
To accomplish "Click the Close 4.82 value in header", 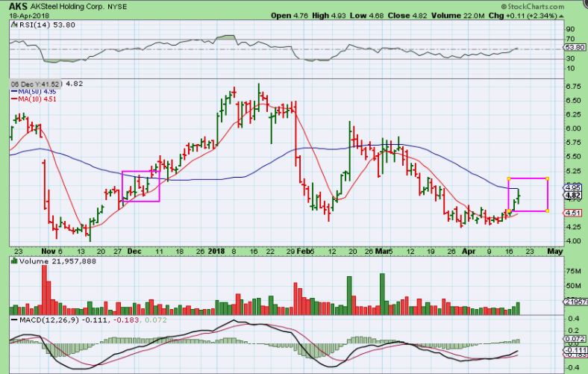I will (x=407, y=16).
